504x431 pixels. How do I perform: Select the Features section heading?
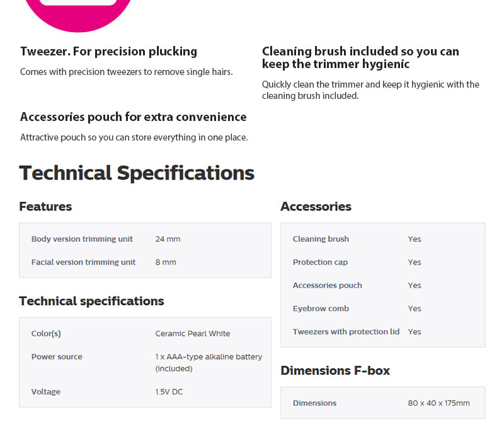point(45,207)
